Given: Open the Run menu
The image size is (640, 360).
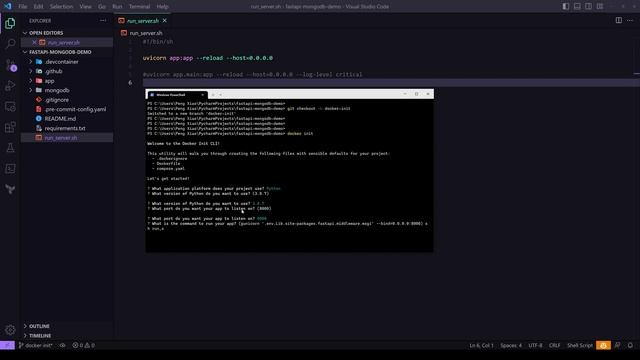Looking at the screenshot, I should coord(117,7).
